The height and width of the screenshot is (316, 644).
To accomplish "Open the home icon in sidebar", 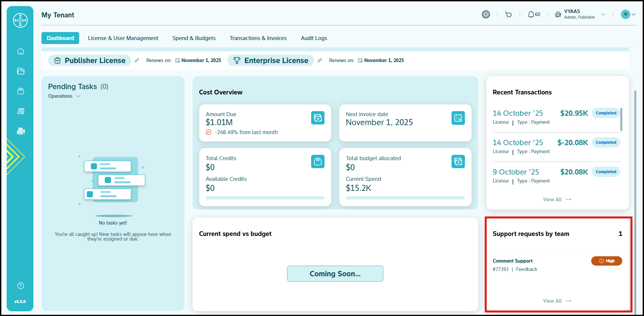I will (21, 51).
